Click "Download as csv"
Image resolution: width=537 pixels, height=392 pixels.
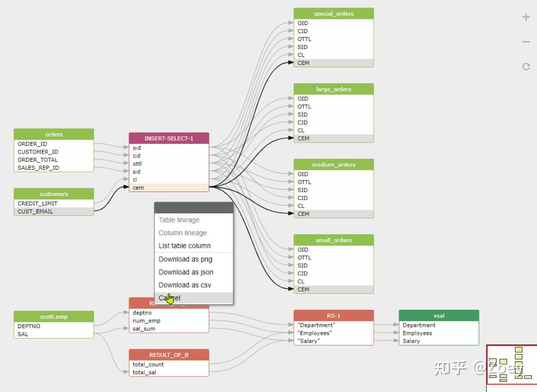click(185, 285)
